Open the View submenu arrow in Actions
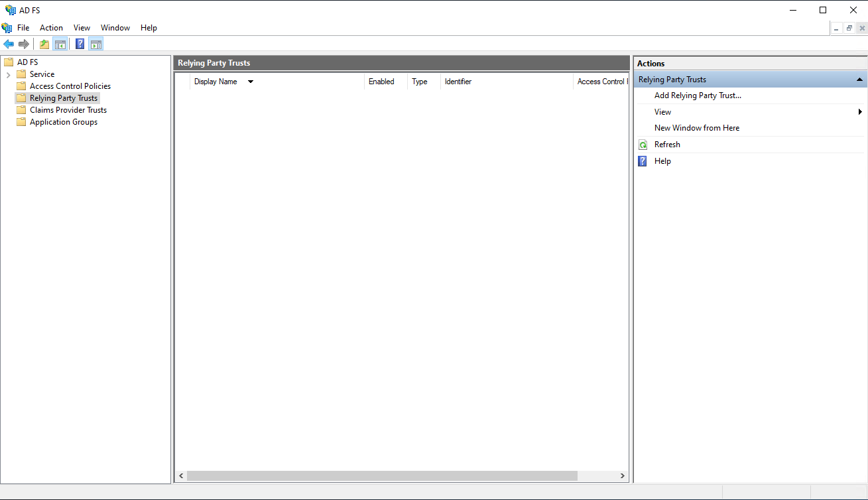The height and width of the screenshot is (500, 868). coord(860,111)
